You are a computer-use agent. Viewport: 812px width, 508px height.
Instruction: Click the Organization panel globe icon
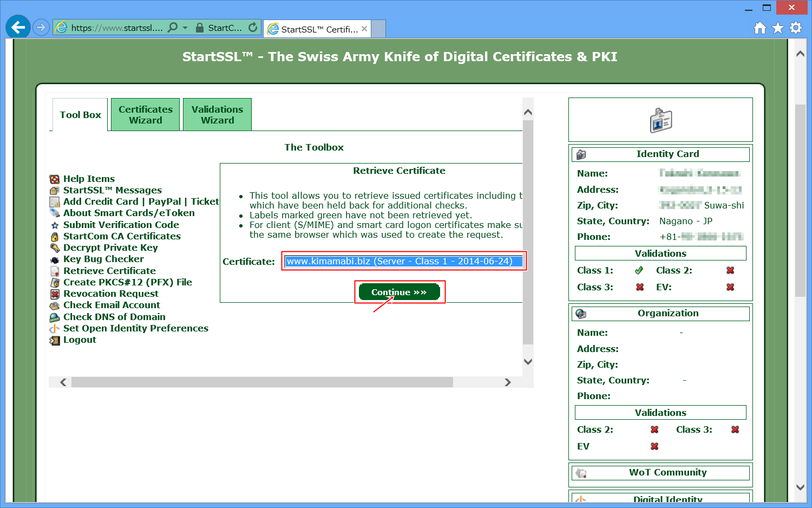581,314
